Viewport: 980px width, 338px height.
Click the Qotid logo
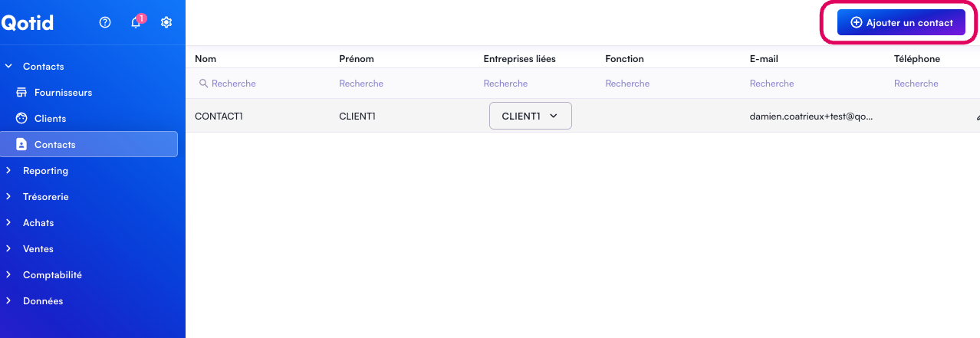tap(28, 23)
